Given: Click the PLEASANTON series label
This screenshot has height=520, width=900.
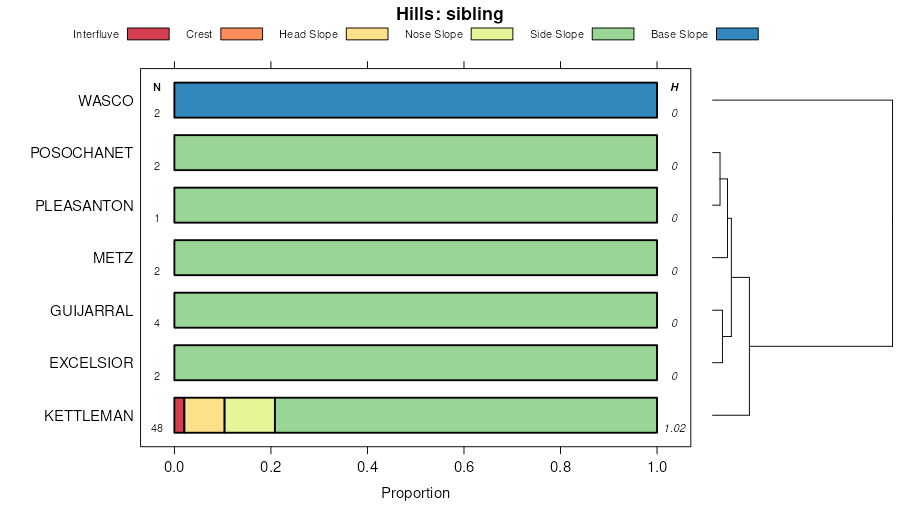Looking at the screenshot, I should [84, 205].
